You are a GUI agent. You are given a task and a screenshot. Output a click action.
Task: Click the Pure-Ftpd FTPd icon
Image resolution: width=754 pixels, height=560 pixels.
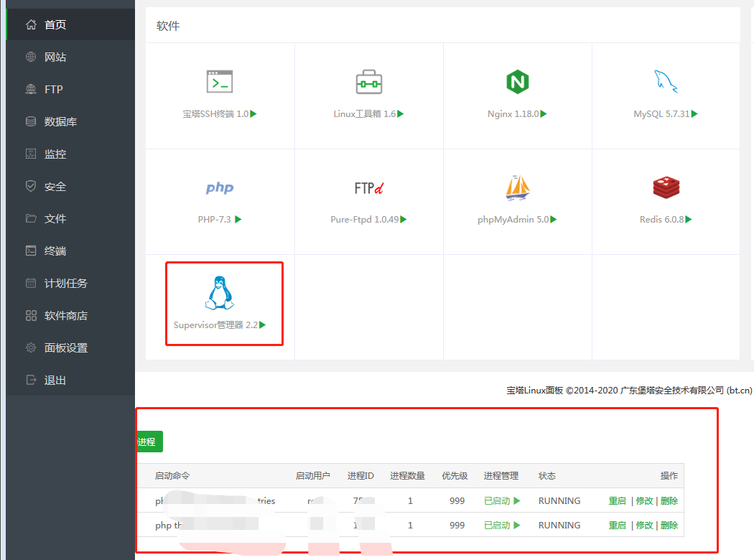pyautogui.click(x=368, y=188)
